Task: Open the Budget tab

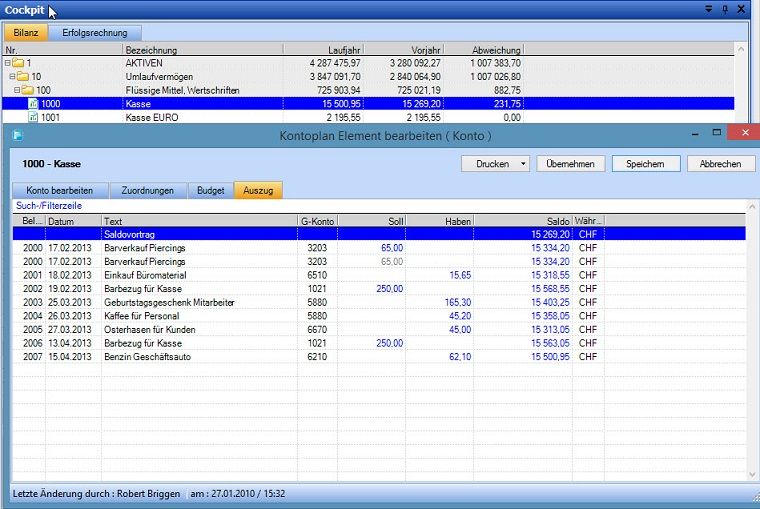Action: pos(210,190)
